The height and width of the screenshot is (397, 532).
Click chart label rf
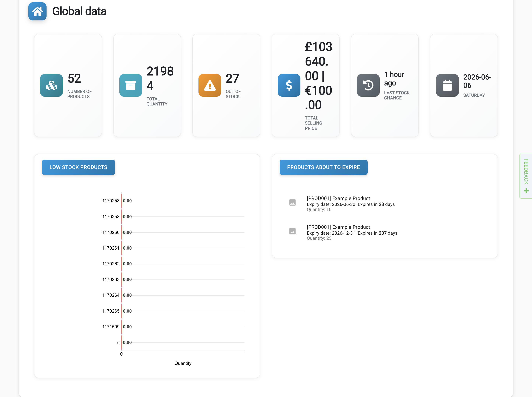[118, 343]
